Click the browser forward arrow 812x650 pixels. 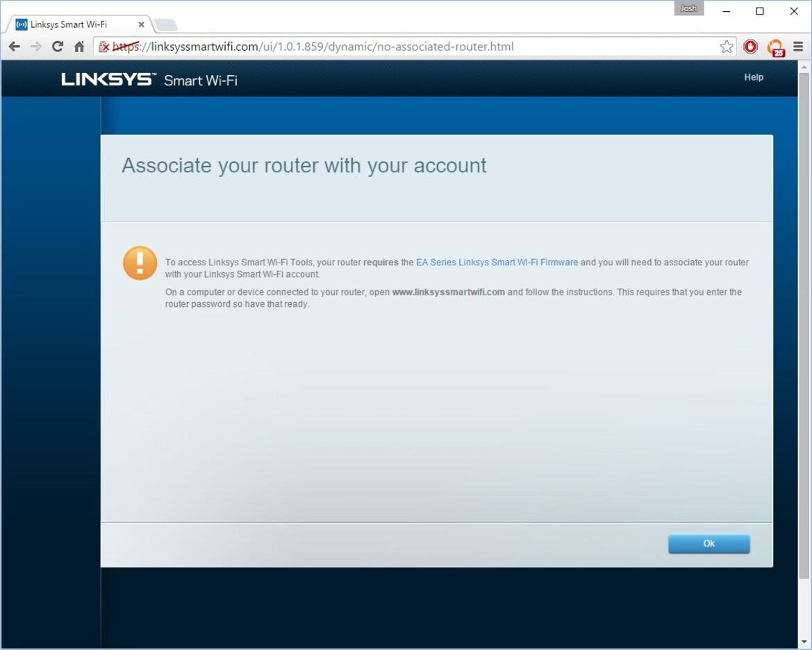(35, 47)
